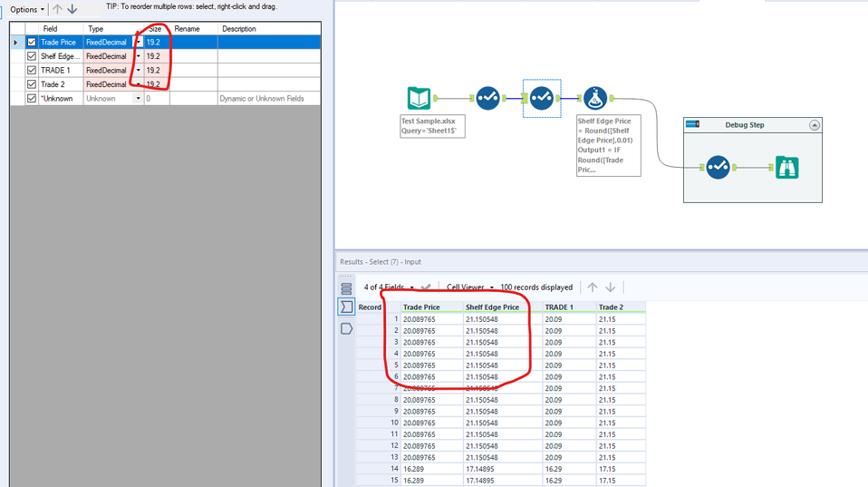Click the Rename cell for Trade 2
Image resolution: width=868 pixels, height=487 pixels.
(194, 84)
